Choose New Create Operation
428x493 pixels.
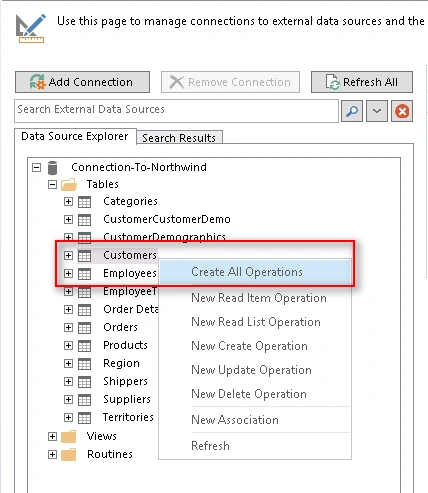coord(255,346)
